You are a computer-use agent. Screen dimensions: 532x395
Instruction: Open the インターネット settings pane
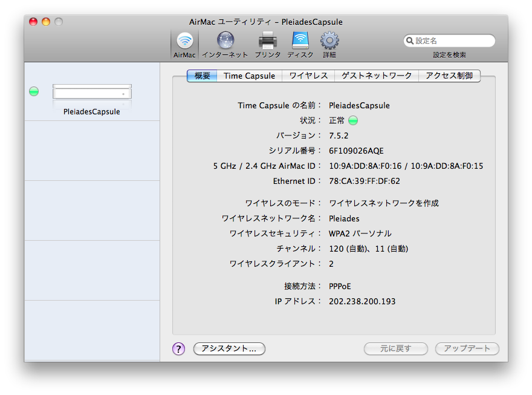(225, 44)
